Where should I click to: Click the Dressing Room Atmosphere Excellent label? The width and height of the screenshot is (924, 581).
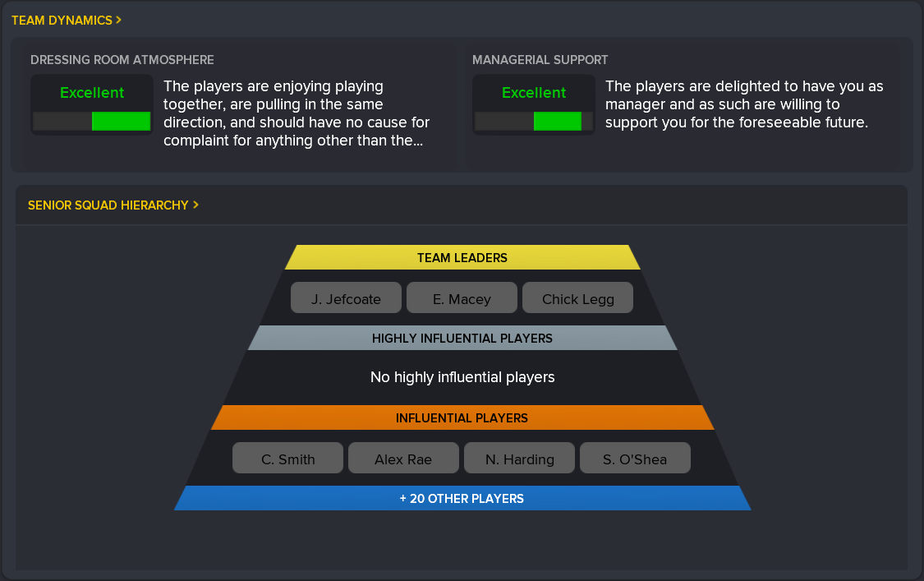pyautogui.click(x=92, y=93)
